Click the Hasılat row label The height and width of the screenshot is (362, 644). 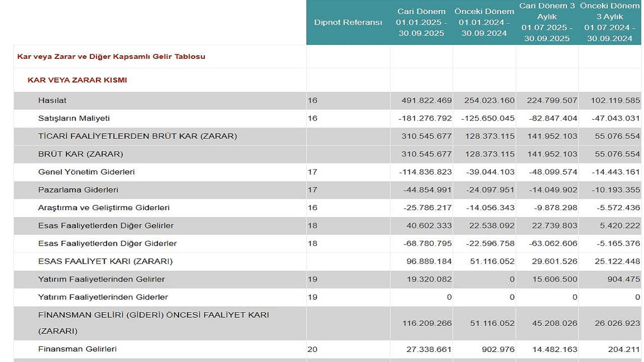pos(52,101)
